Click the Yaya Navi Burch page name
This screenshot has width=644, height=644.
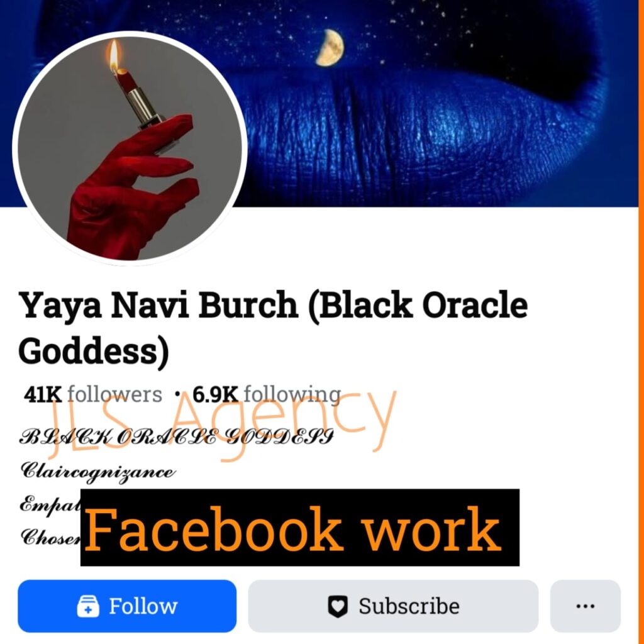pos(273,328)
